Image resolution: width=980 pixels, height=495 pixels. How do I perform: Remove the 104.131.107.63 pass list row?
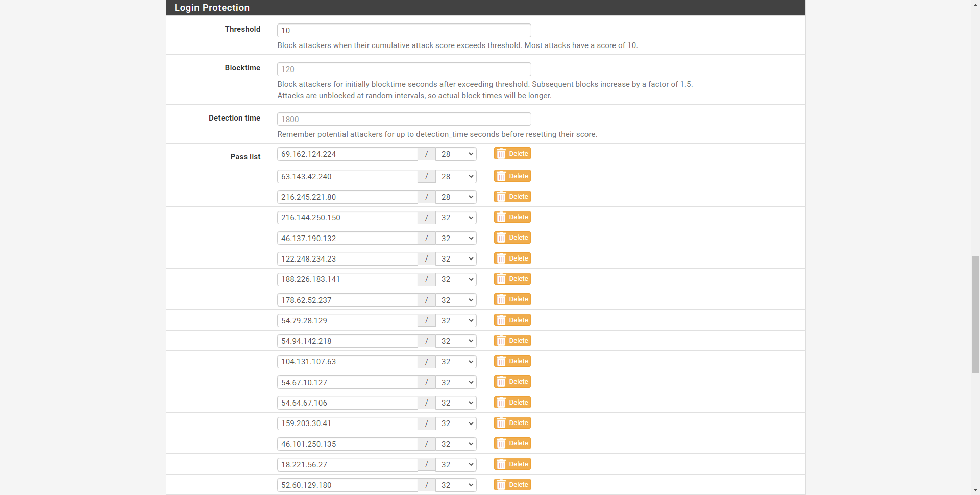(512, 361)
